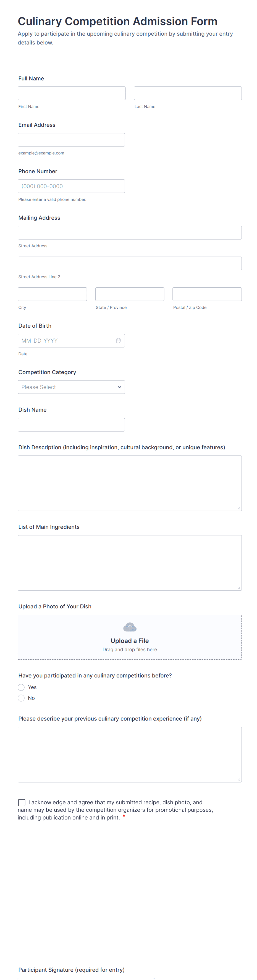Select Yes for previous competitions
The width and height of the screenshot is (257, 980).
pyautogui.click(x=21, y=687)
